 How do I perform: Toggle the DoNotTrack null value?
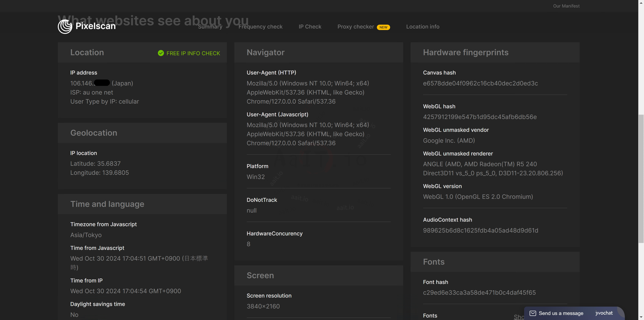coord(251,210)
